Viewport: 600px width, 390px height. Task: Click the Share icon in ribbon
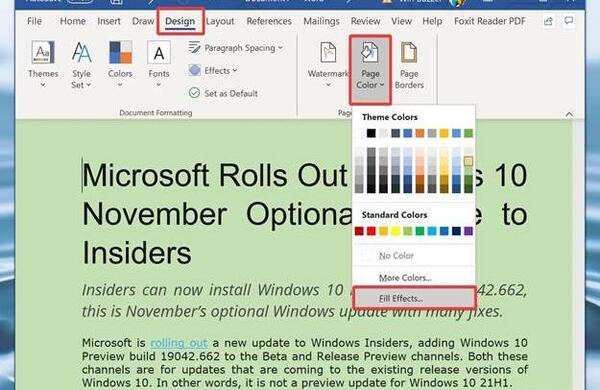pos(548,21)
